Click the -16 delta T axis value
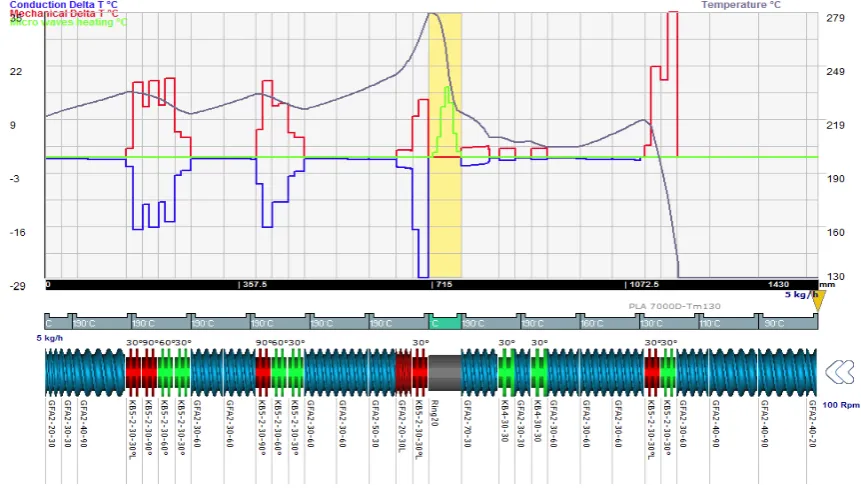 coord(18,232)
